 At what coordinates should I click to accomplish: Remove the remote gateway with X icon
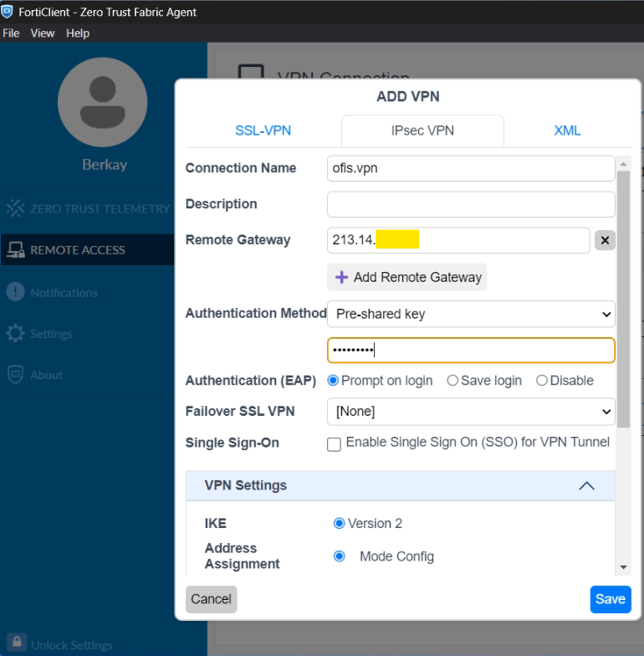pos(605,240)
